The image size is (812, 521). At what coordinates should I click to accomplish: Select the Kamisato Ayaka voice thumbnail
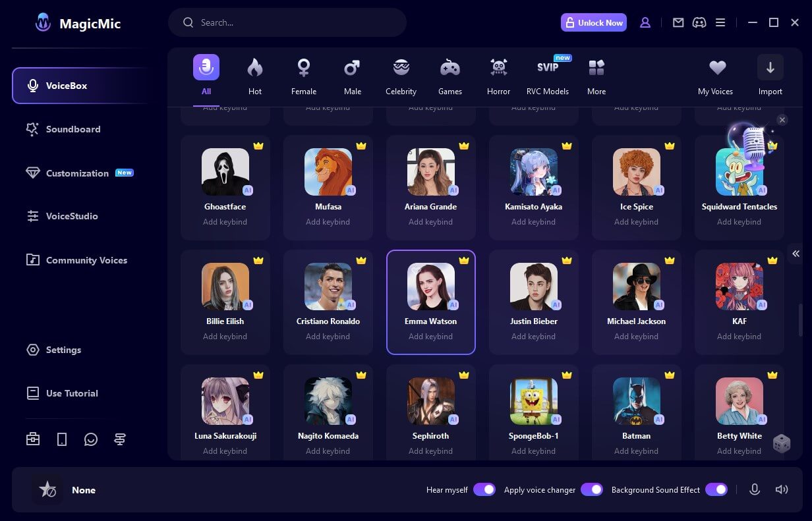pyautogui.click(x=534, y=172)
